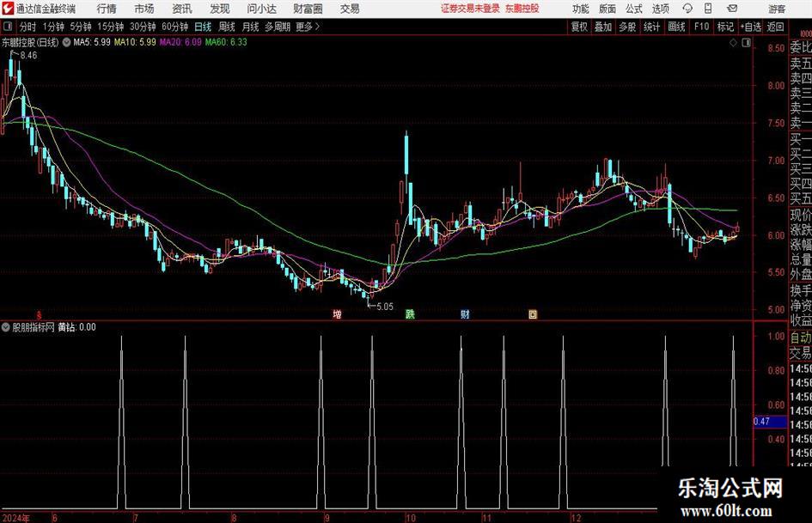812x523 pixels.
Task: Click the 自动 label in right panel
Action: (x=801, y=338)
